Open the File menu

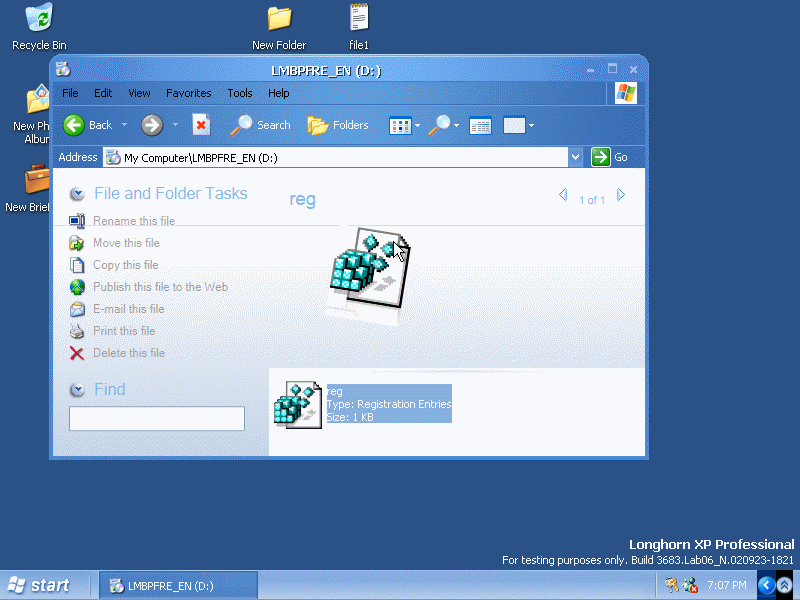(x=70, y=93)
